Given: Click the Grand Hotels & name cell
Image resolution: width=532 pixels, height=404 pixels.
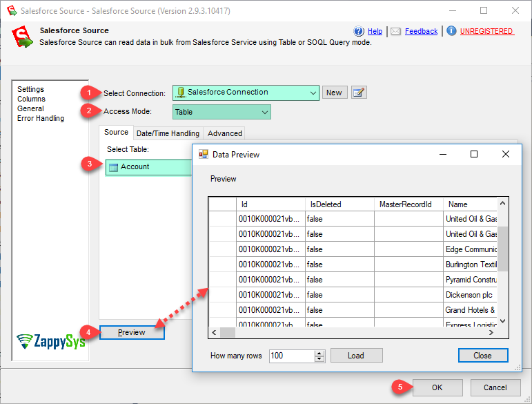Looking at the screenshot, I should click(x=471, y=310).
